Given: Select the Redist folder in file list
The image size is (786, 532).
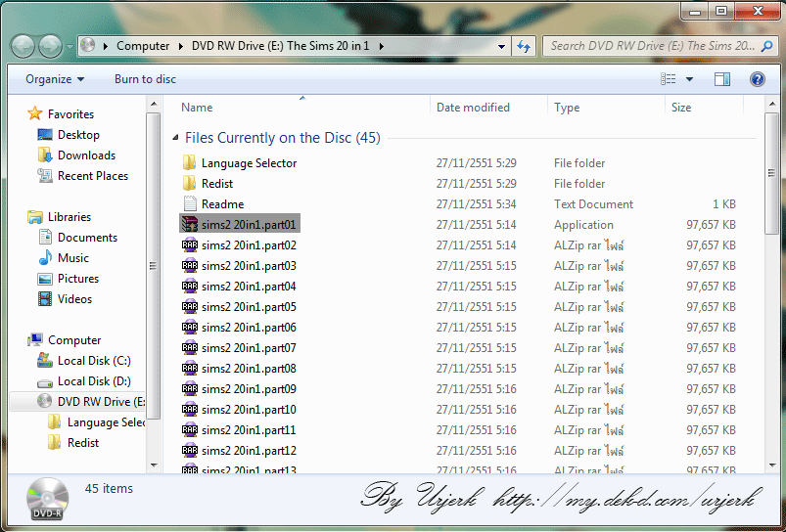Looking at the screenshot, I should 208,183.
